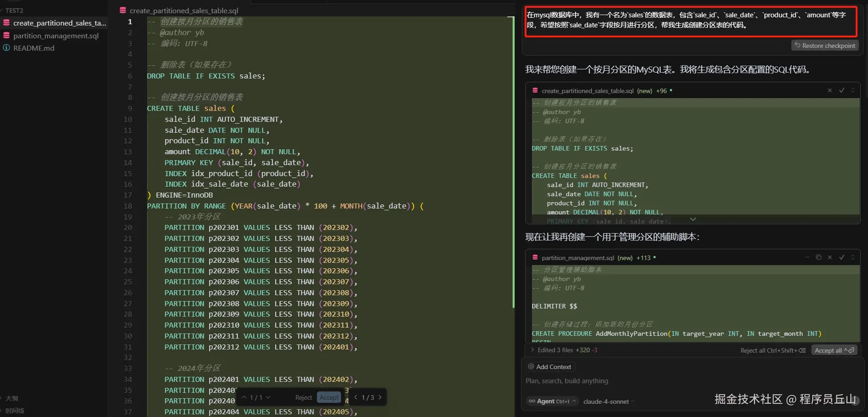Expand the 大纲 outline section
Viewport: 868px width, 417px height.
click(x=11, y=398)
